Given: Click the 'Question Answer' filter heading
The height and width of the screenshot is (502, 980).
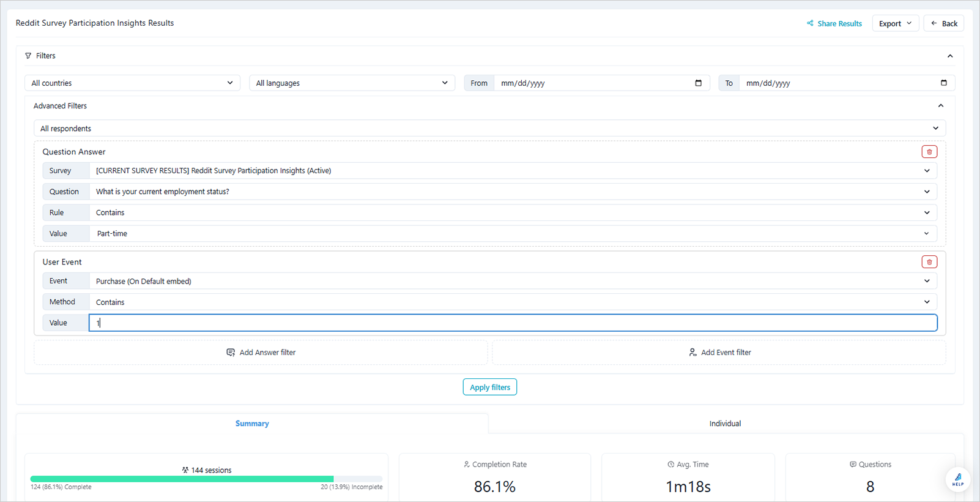Looking at the screenshot, I should click(x=74, y=152).
